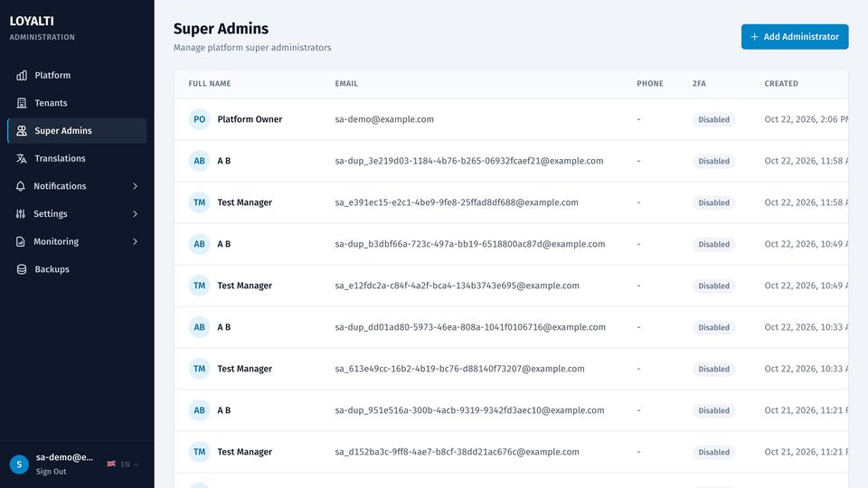Expand the Monitoring submenu chevron

pos(135,241)
